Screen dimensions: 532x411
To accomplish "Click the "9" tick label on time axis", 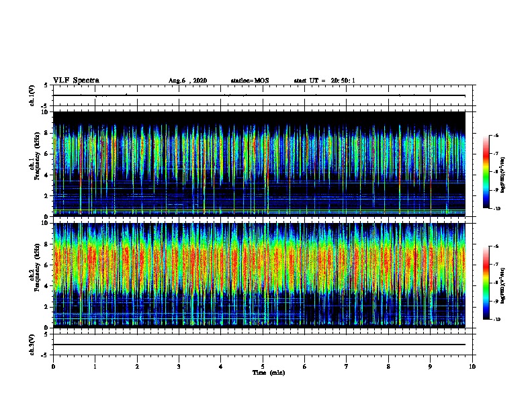I will point(430,367).
